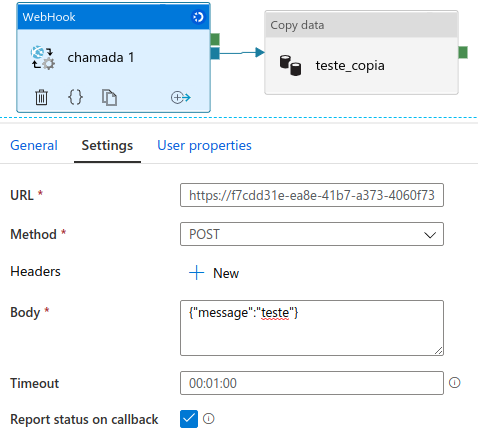Click the Timeout input field
The image size is (478, 431).
[312, 383]
